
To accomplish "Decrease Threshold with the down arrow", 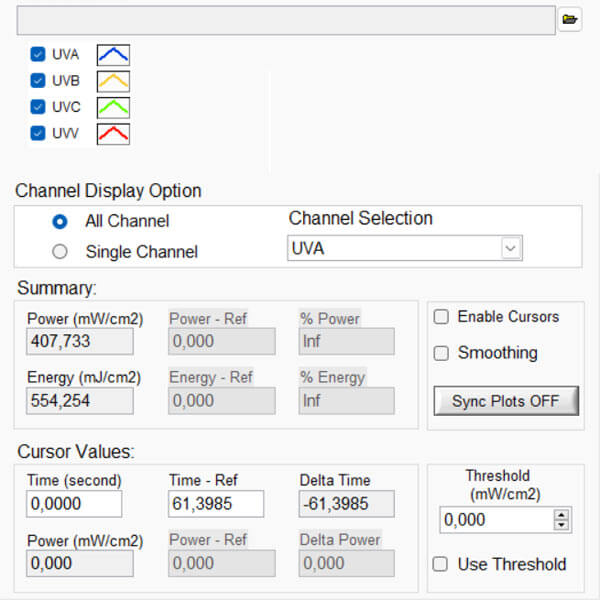I will click(x=561, y=525).
